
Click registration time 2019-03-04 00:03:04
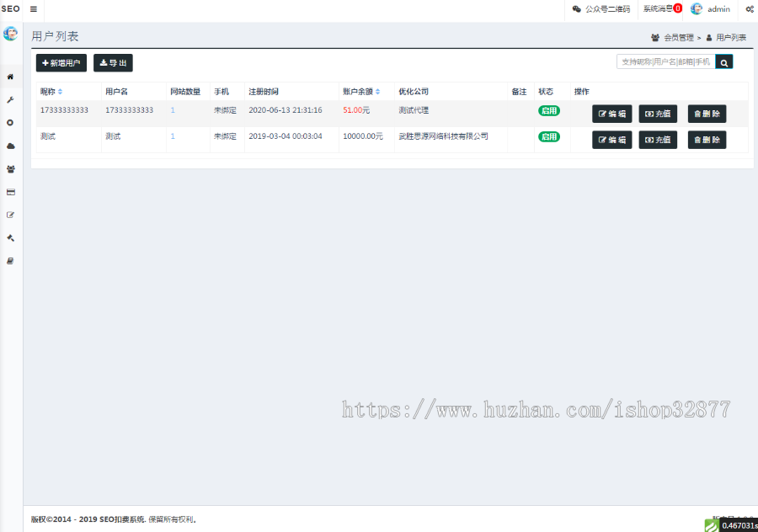286,136
